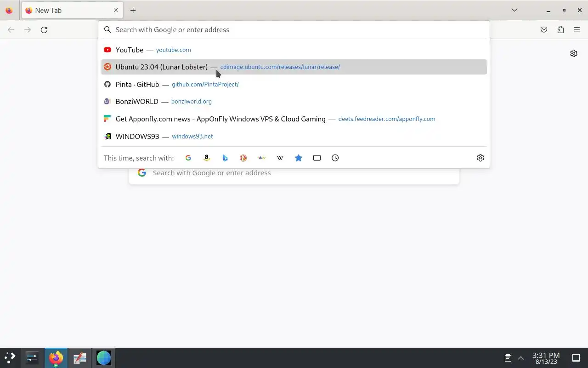Search this time with Wikipedia
This screenshot has height=368, width=588.
click(x=280, y=158)
